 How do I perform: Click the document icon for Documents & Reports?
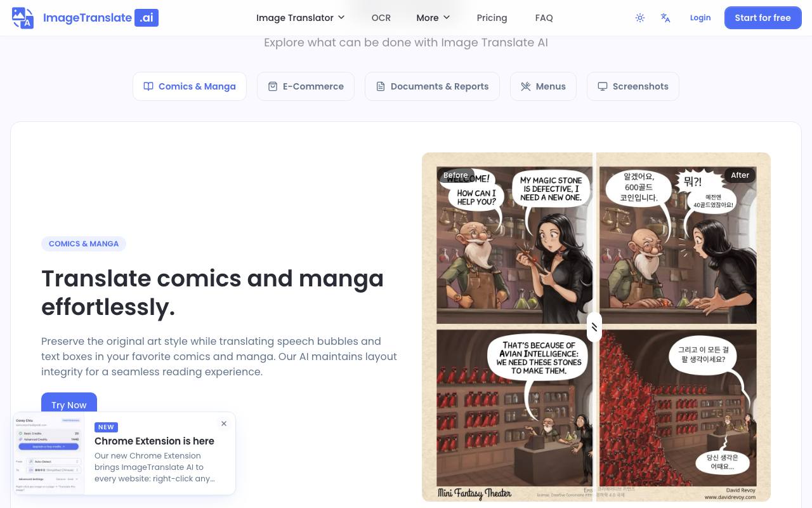(381, 86)
